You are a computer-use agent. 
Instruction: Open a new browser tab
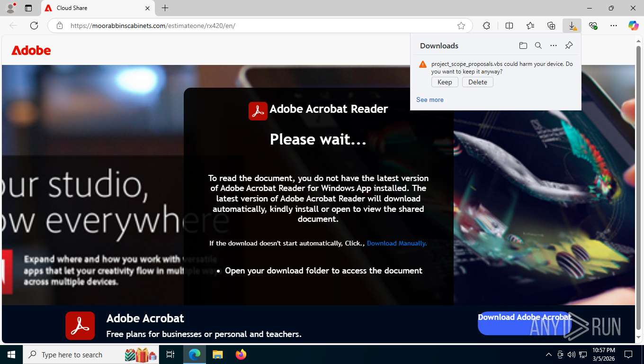(165, 8)
